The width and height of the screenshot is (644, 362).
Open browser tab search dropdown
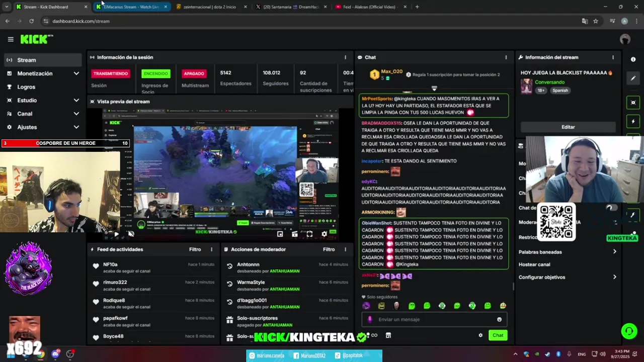tap(6, 7)
